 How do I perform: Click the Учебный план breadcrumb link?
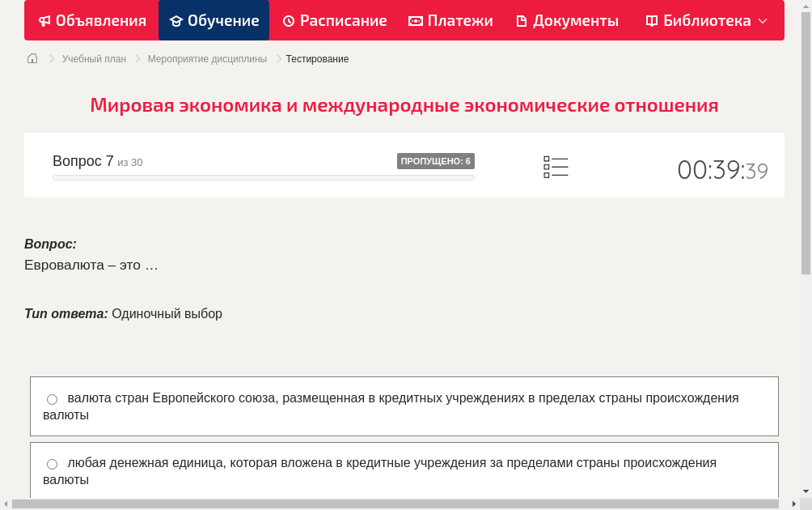click(x=95, y=58)
